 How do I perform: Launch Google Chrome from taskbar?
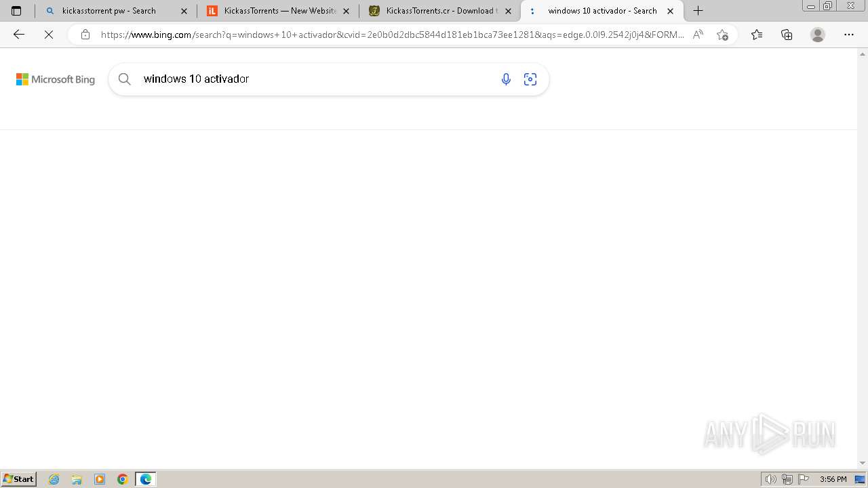tap(123, 479)
